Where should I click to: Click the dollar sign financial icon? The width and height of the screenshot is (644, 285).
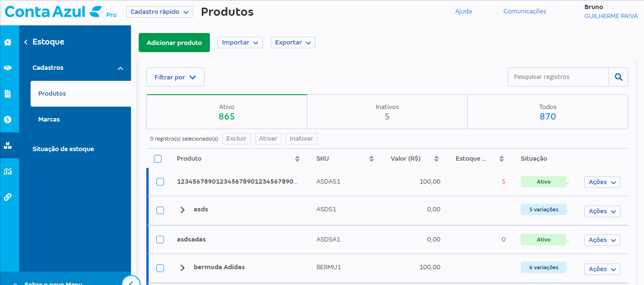8,120
